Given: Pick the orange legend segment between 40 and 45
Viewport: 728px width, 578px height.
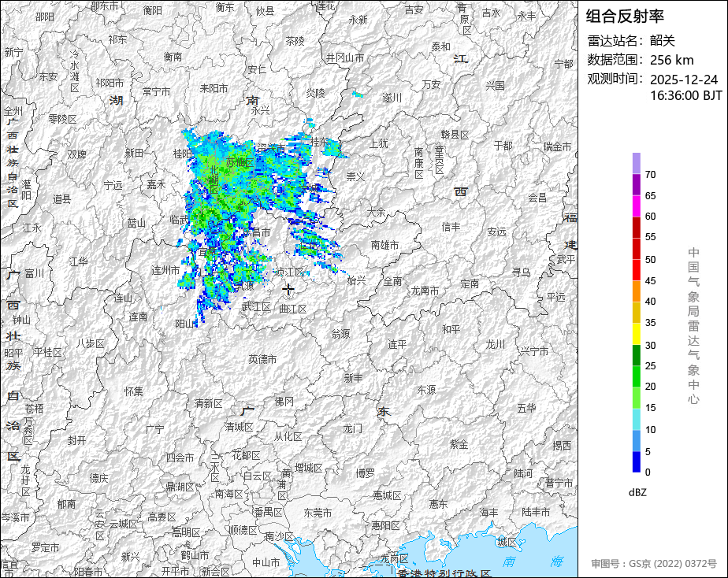Looking at the screenshot, I should 636,291.
